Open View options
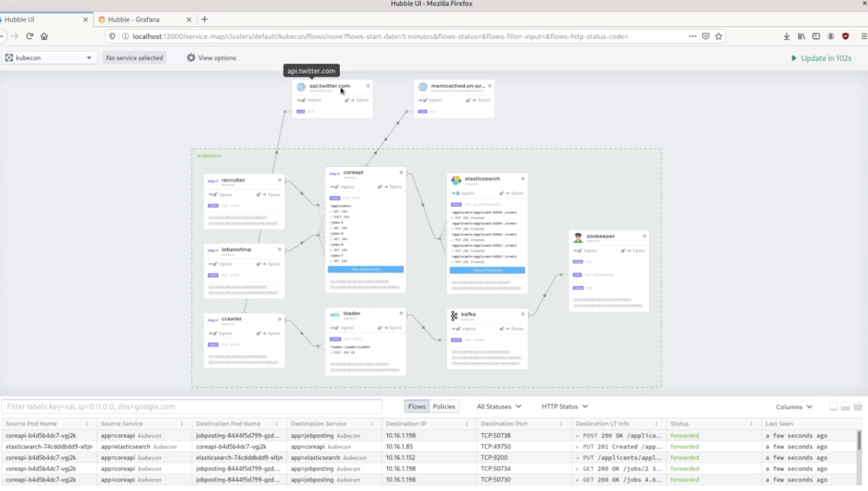 [211, 57]
